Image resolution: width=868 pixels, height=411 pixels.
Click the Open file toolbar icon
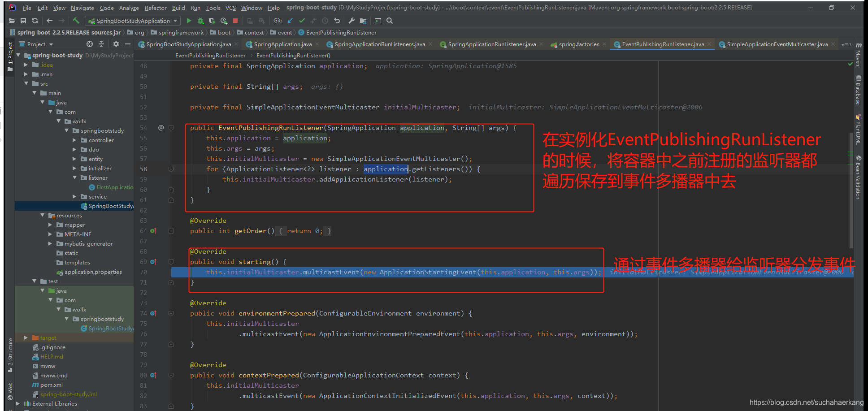12,21
